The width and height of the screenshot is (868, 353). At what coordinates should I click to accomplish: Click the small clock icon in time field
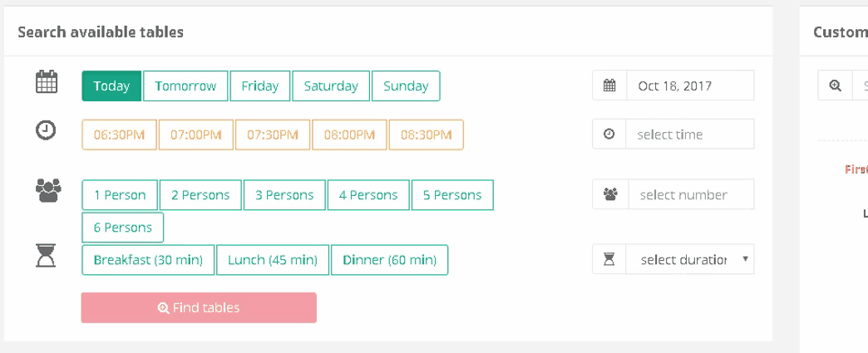609,134
